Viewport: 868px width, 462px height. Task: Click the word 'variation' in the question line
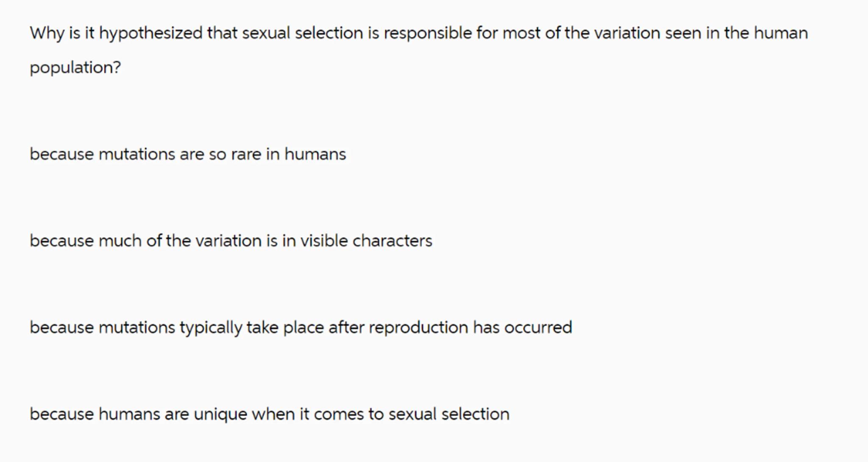coord(626,33)
